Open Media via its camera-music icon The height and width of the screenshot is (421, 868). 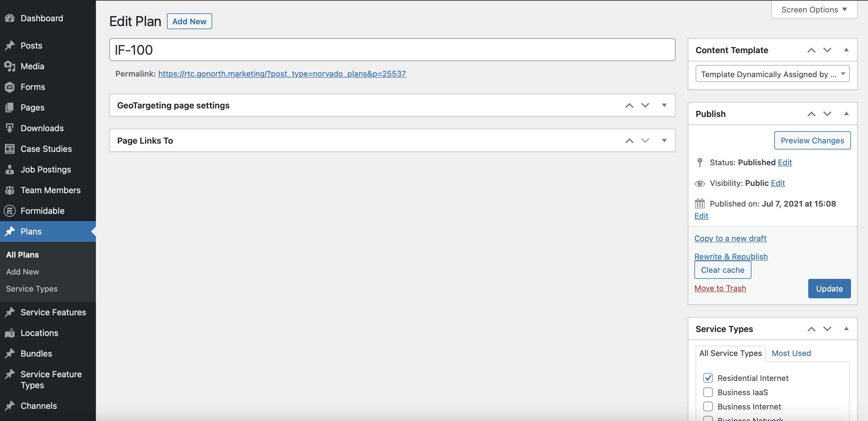[x=10, y=66]
